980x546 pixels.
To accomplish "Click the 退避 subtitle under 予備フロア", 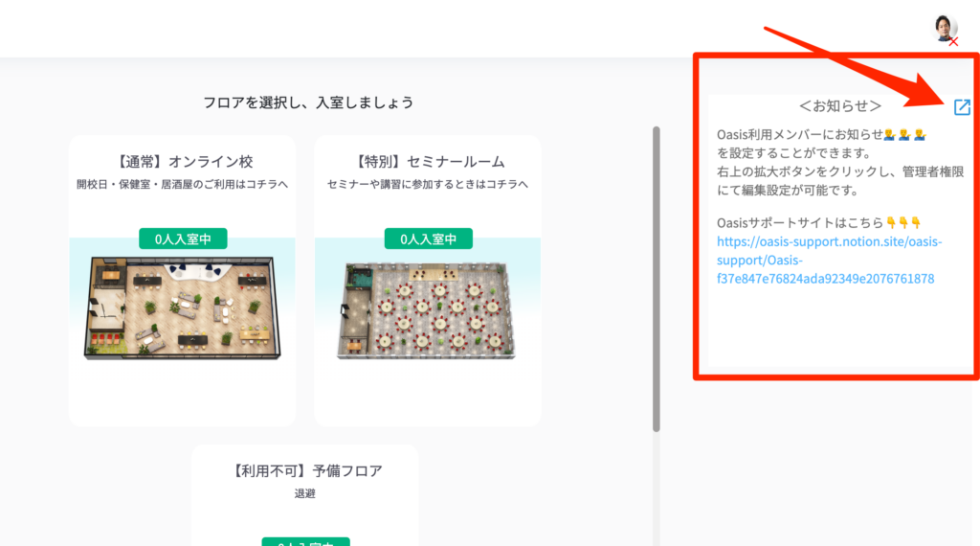I will [x=304, y=493].
